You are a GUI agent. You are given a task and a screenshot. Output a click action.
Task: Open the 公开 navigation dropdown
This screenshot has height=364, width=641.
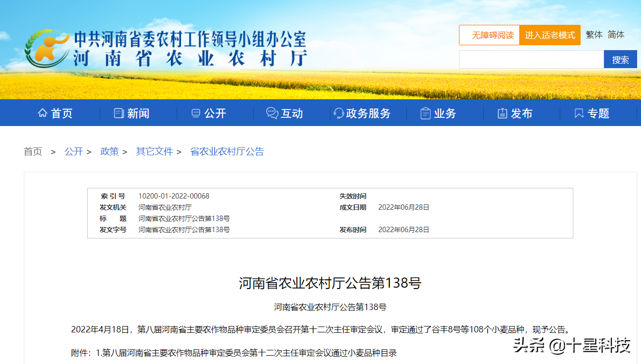click(209, 113)
